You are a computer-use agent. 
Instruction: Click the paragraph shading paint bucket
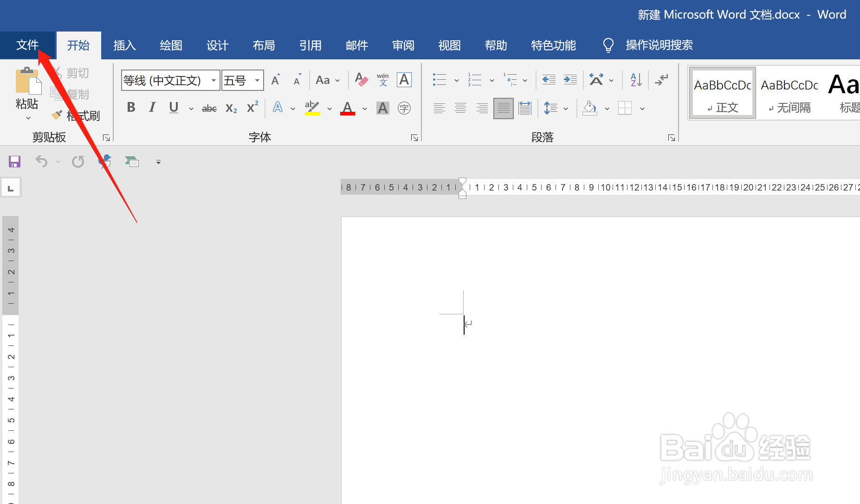point(590,108)
